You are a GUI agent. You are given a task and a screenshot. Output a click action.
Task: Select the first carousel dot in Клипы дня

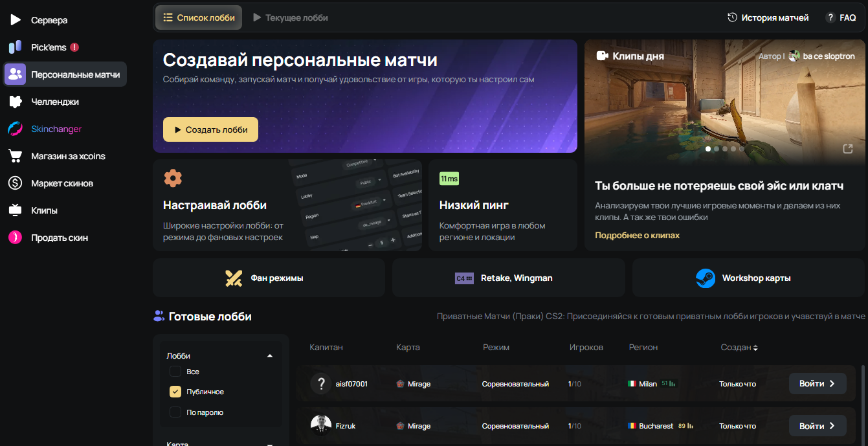(708, 149)
